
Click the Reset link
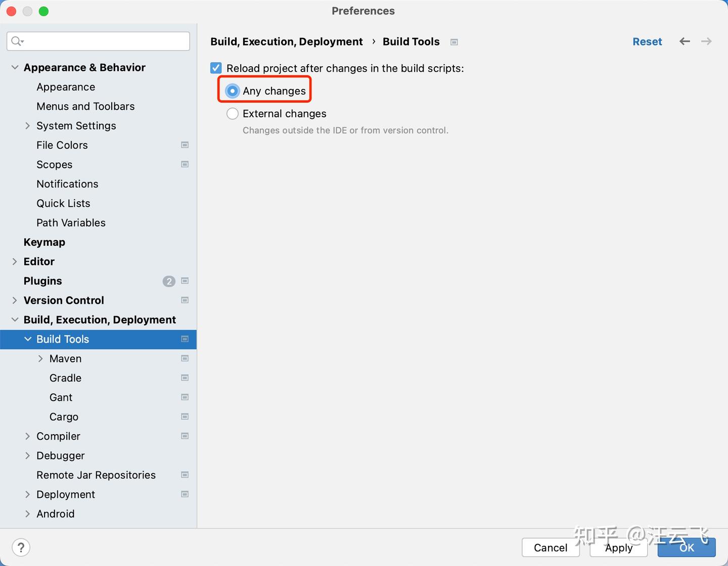coord(647,41)
